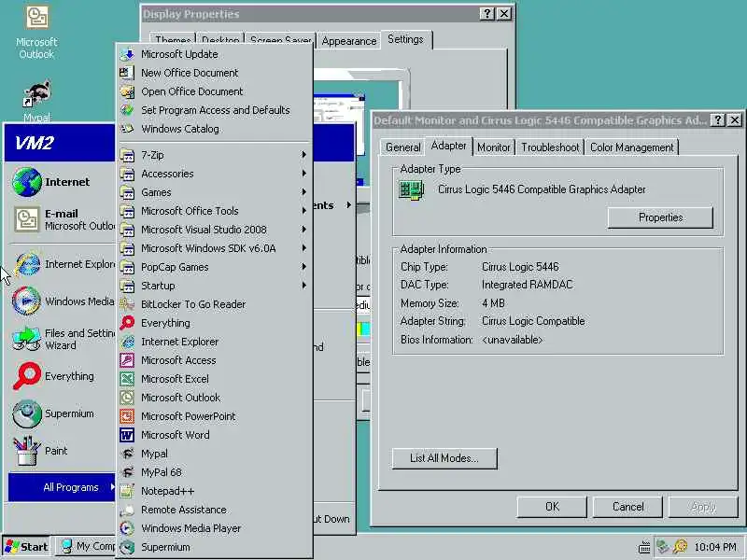Screen dimensions: 747x560
Task: Click OK in the adapter dialog
Action: (552, 507)
